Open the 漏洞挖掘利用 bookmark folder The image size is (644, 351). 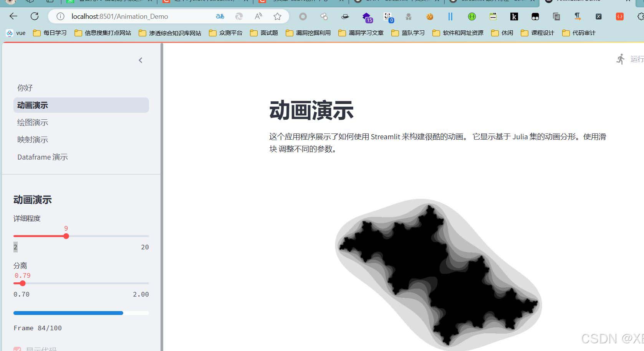(x=308, y=33)
